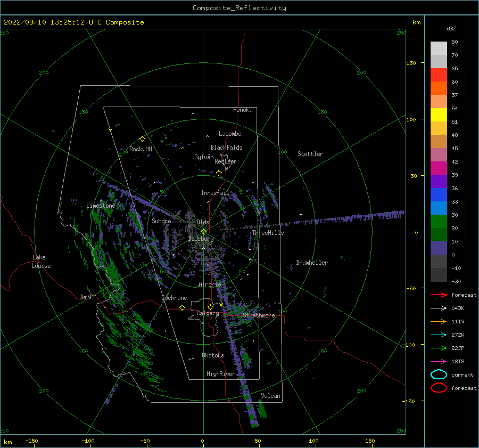Click the Composite_Reflectivity title
Viewport: 479px width, 448px height.
point(240,8)
